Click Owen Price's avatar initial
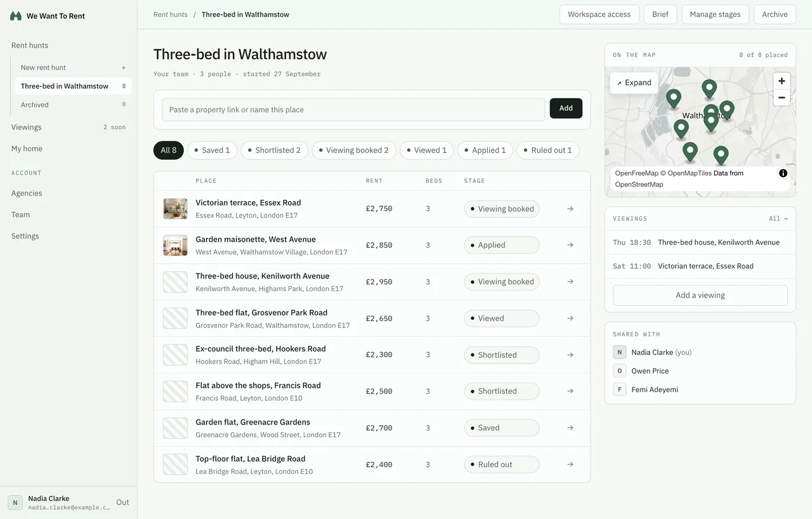 620,371
